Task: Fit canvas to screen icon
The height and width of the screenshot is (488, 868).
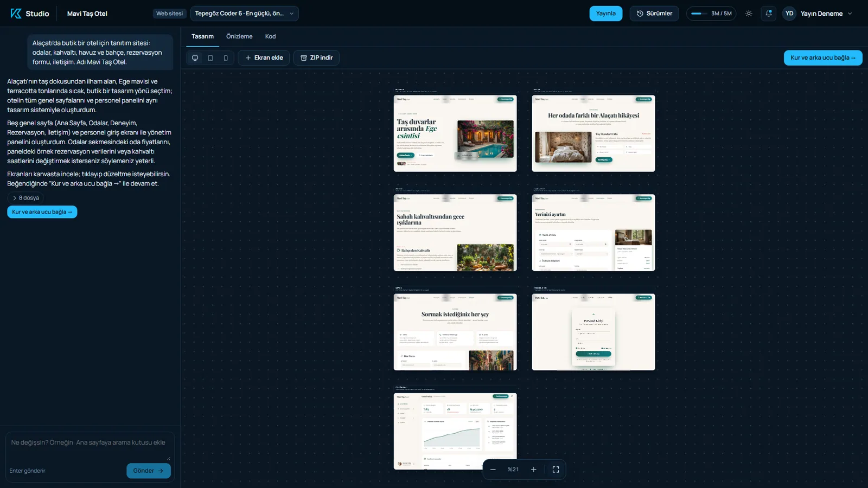Action: point(556,470)
